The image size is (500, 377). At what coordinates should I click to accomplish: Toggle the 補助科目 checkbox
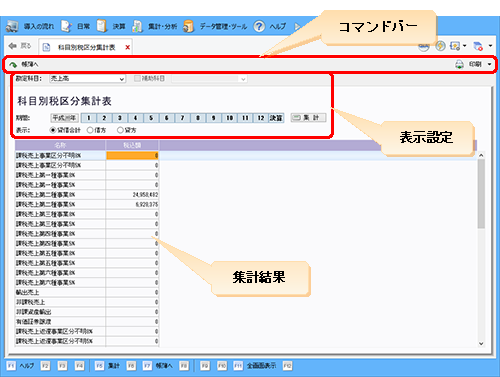tap(137, 79)
